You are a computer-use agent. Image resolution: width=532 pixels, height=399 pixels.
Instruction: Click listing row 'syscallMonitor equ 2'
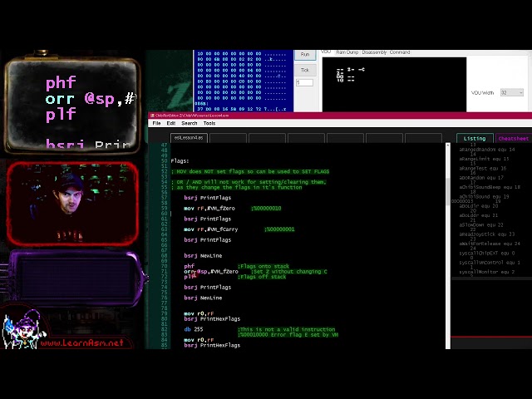487,272
